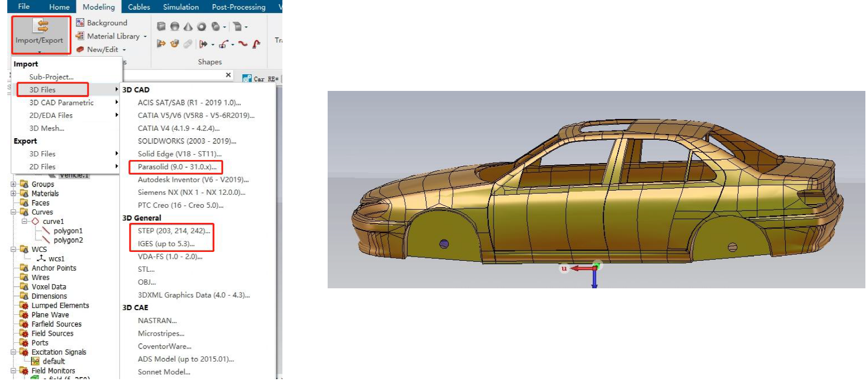Click the Ports folder icon

tap(24, 343)
